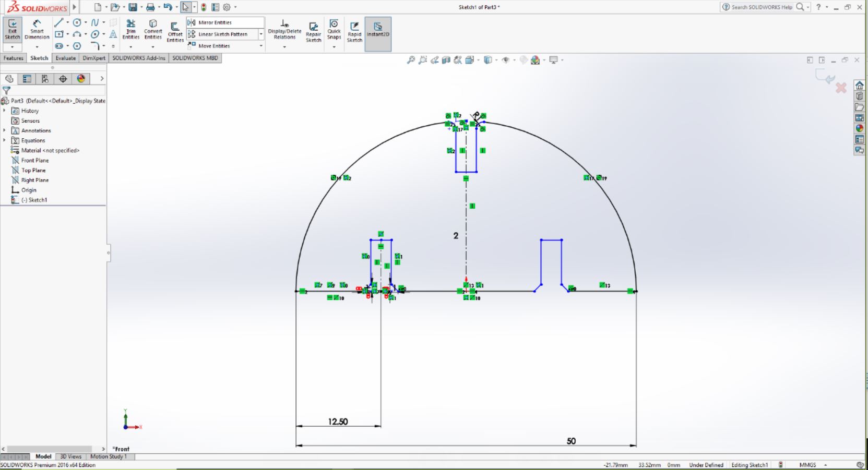
Task: Pick the Straight Slot tool
Action: (58, 46)
